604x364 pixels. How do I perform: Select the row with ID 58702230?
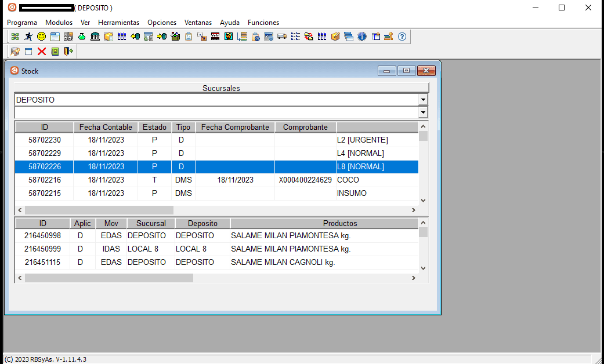click(216, 140)
